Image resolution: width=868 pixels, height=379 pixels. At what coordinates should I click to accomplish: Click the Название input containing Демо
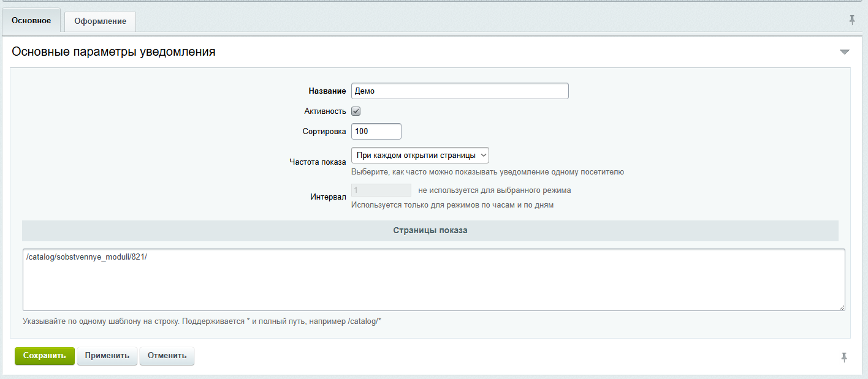click(x=460, y=91)
